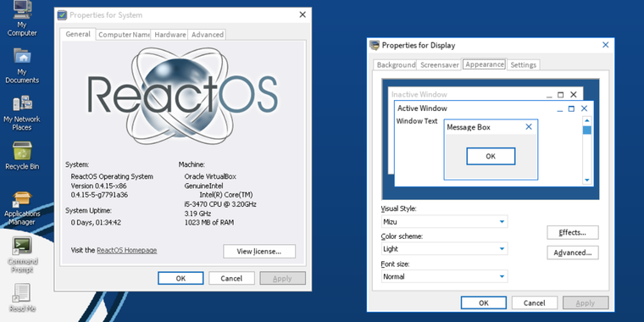Switch to the Background tab
Screen dimensions: 644x322
396,65
